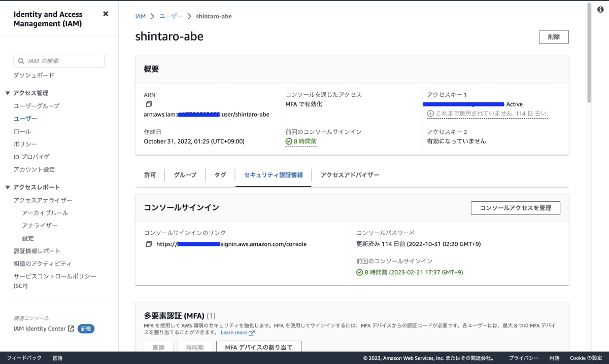Open 用語 footer link
The height and width of the screenshot is (364, 609).
pos(554,358)
